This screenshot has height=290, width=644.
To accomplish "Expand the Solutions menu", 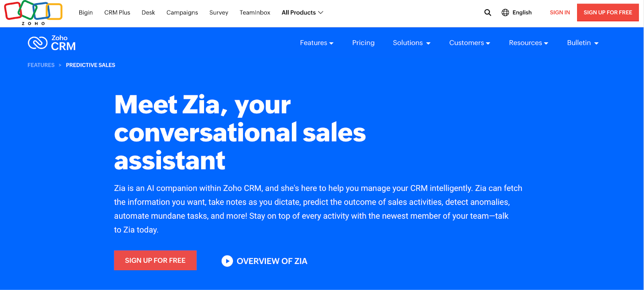I will click(411, 43).
